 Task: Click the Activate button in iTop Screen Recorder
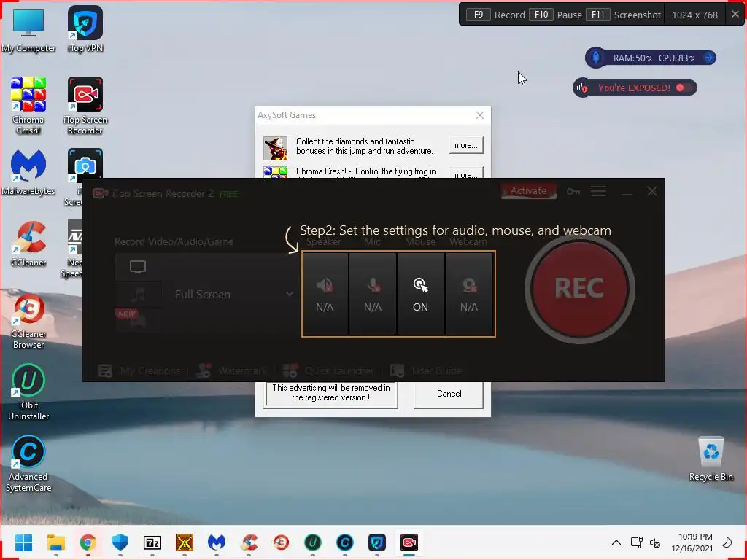[528, 191]
